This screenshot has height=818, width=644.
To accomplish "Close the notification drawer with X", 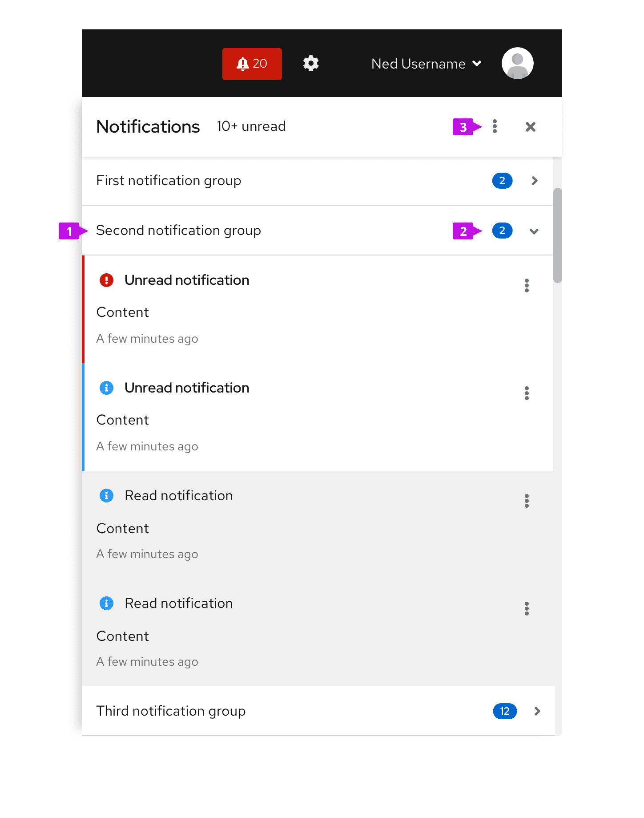I will (530, 127).
